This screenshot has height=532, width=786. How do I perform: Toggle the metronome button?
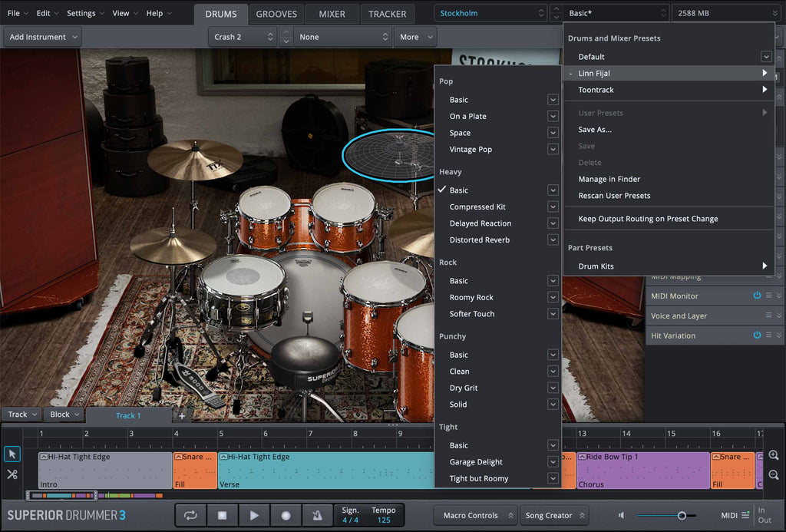point(317,515)
